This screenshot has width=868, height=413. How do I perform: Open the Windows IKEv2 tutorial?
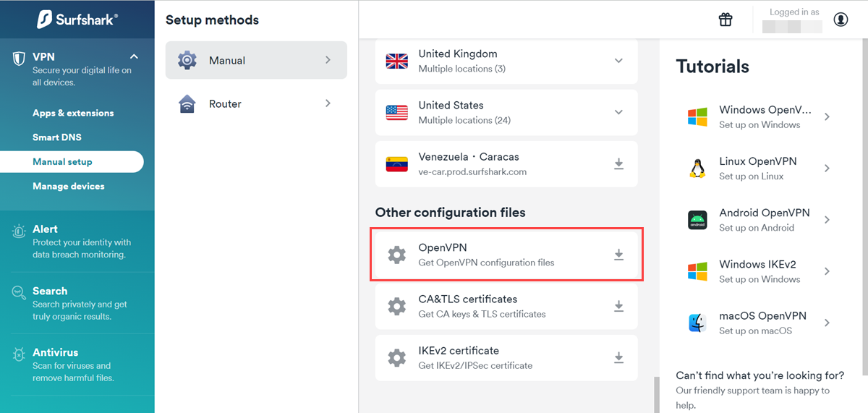(x=757, y=271)
